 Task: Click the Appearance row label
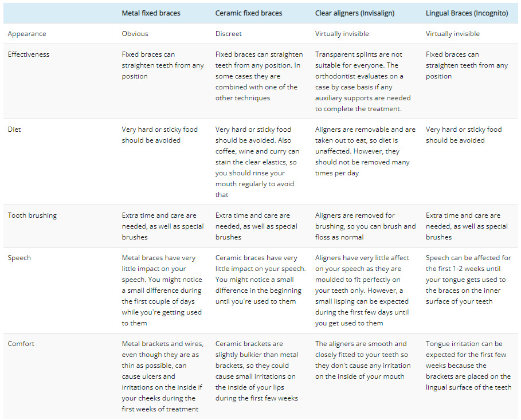tap(27, 34)
